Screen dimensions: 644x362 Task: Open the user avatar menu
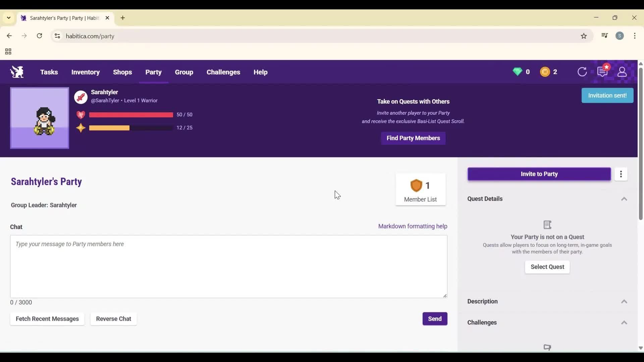pos(623,72)
